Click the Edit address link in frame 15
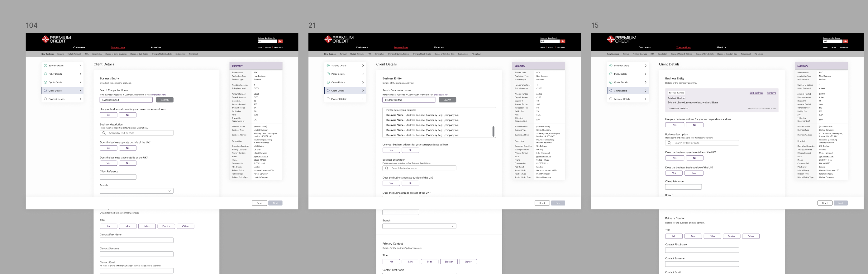The height and width of the screenshot is (274, 868). click(756, 93)
